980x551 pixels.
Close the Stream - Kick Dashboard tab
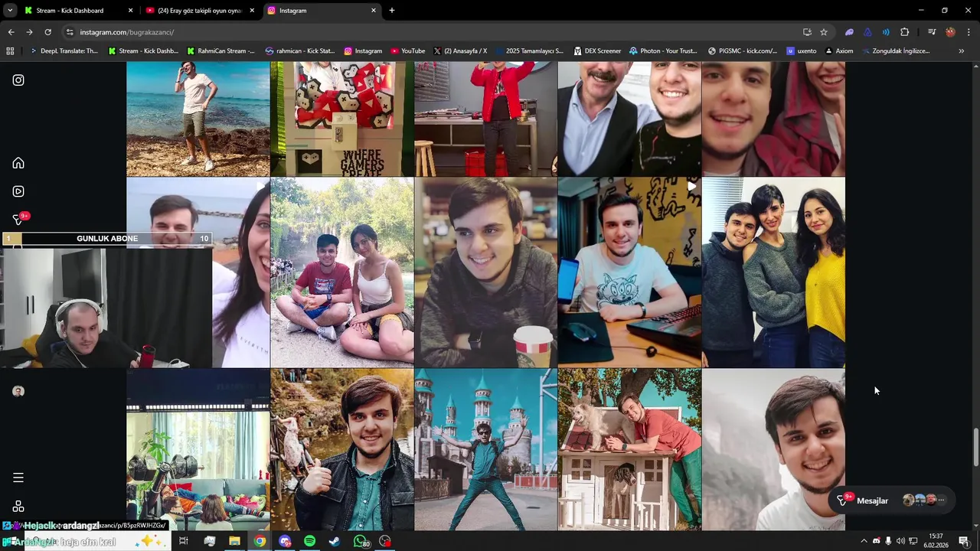(130, 11)
